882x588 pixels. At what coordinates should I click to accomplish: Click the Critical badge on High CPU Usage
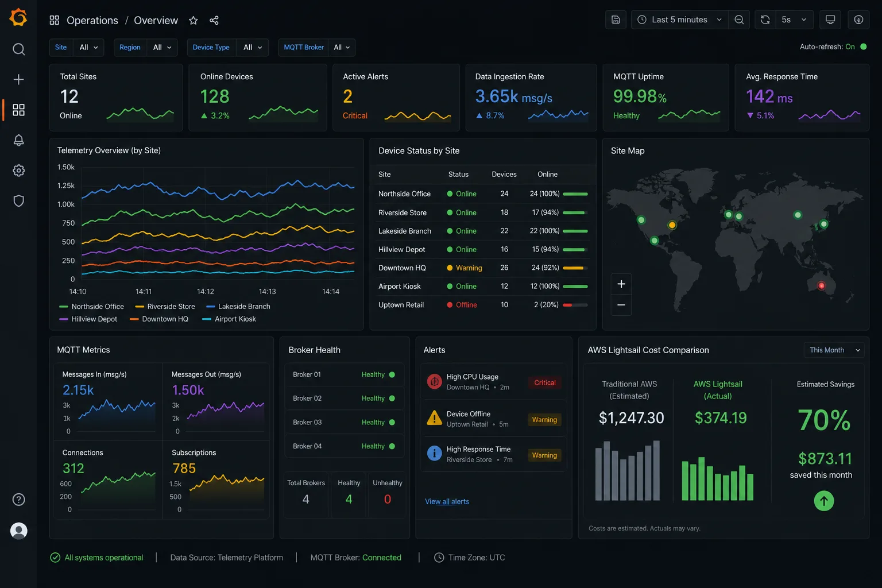545,382
